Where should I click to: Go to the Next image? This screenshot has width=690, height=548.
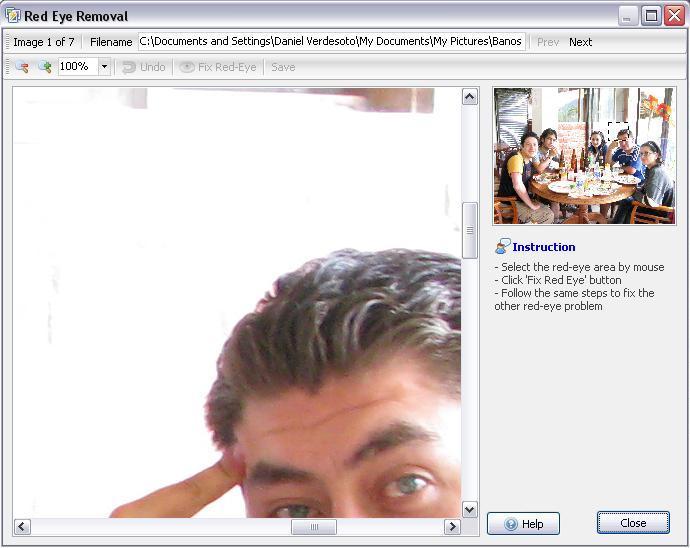[x=580, y=42]
